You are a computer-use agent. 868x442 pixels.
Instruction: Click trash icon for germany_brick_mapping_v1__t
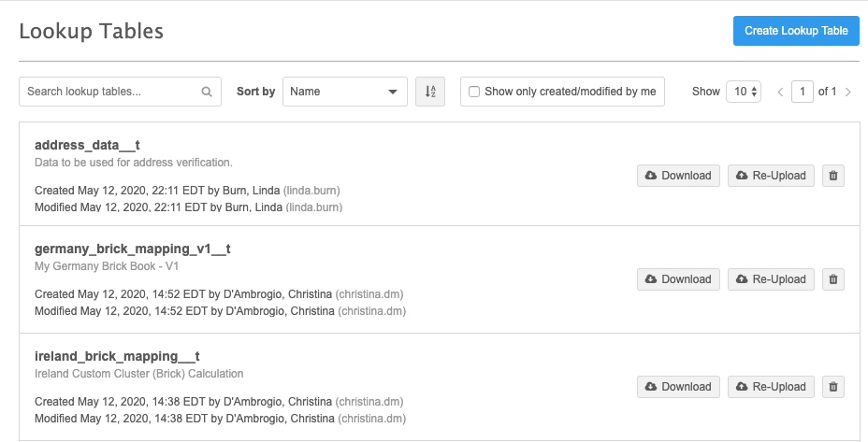(x=833, y=279)
